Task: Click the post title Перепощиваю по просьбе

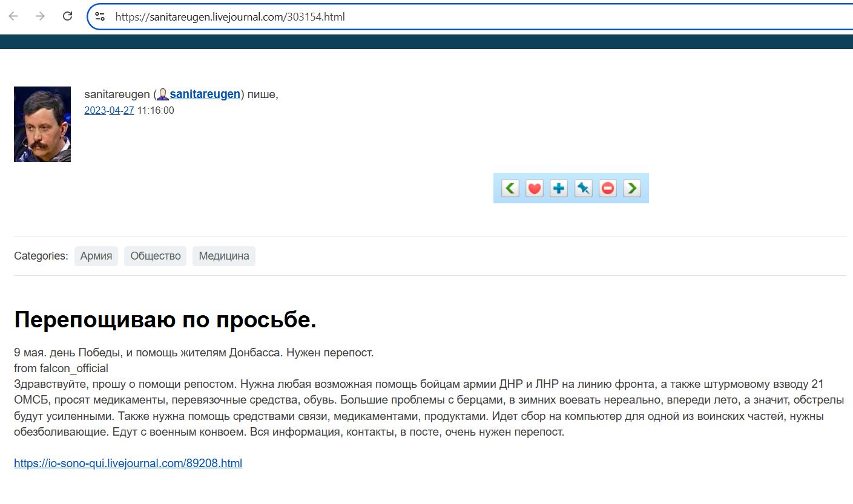Action: (165, 320)
